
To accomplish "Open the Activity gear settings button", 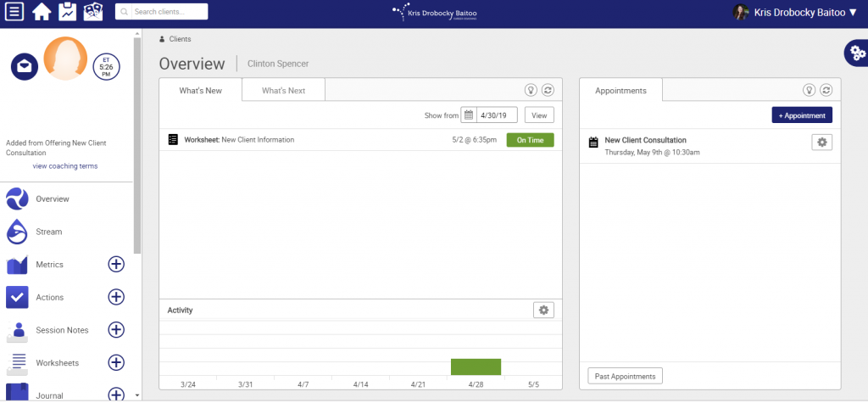I will 543,310.
